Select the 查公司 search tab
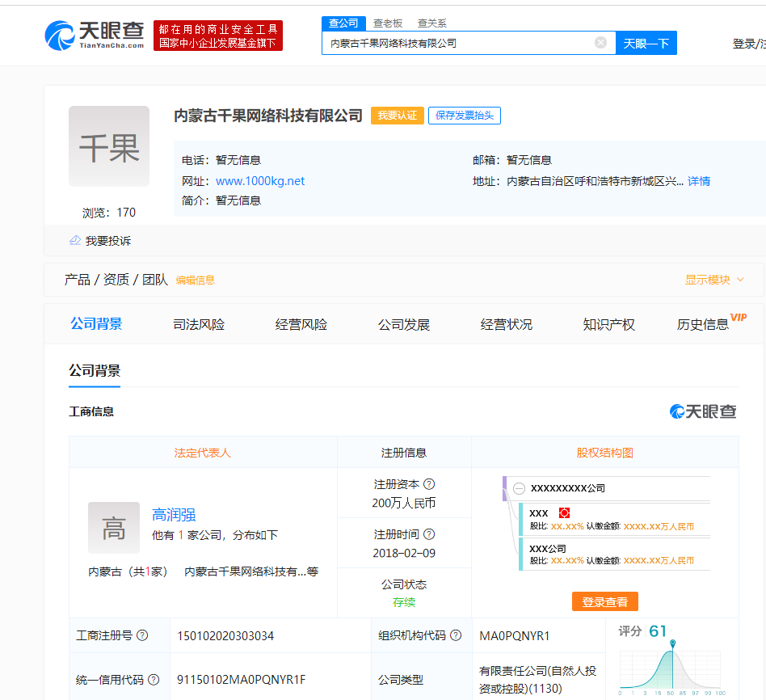This screenshot has width=766, height=700. click(x=343, y=23)
